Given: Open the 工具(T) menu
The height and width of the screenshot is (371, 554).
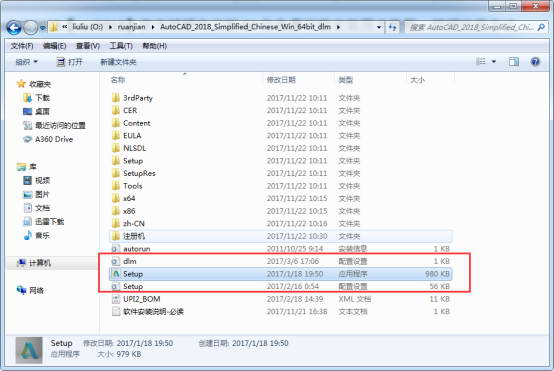Looking at the screenshot, I should coord(121,46).
